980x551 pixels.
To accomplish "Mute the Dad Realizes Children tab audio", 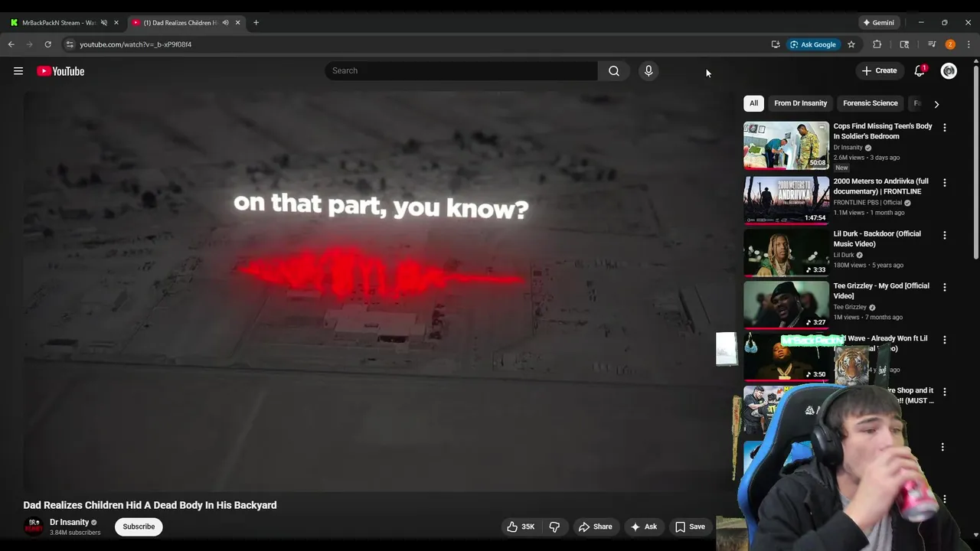I will coord(225,23).
